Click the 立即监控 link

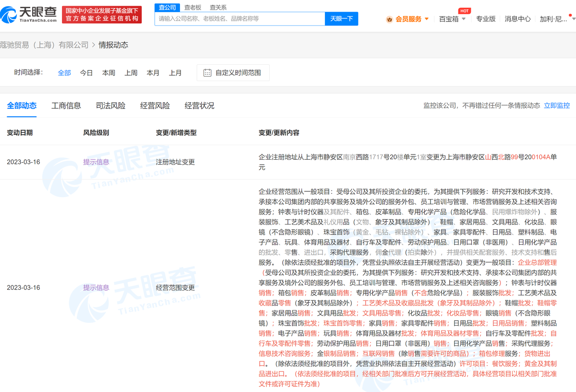coord(557,106)
